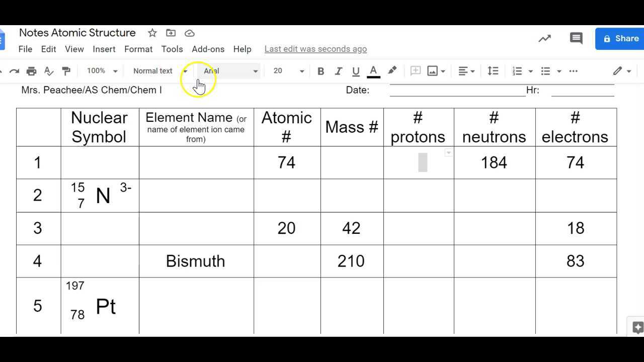Open the zoom level 100% dropdown
This screenshot has width=644, height=362.
pos(101,71)
